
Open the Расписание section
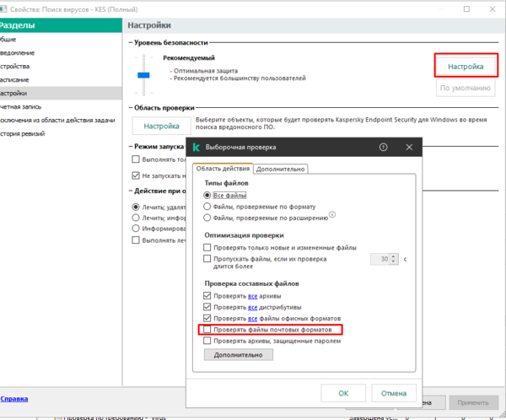coord(61,80)
